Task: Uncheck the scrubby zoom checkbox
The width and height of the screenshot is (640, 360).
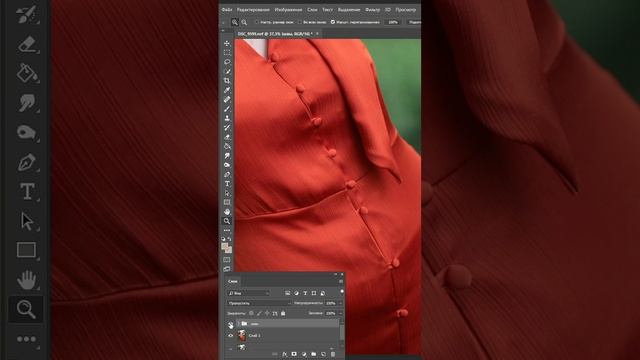Action: (x=333, y=22)
